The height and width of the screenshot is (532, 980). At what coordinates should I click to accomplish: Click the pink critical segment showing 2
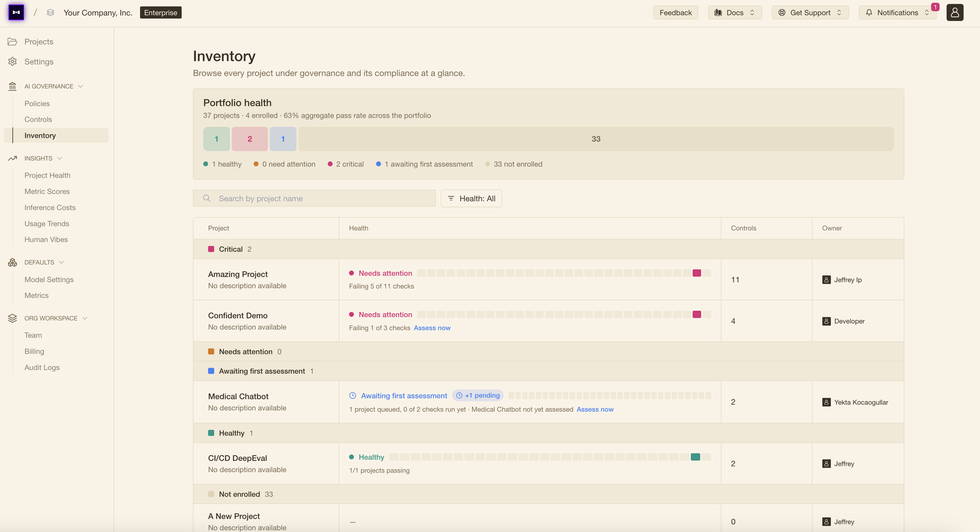coord(250,139)
